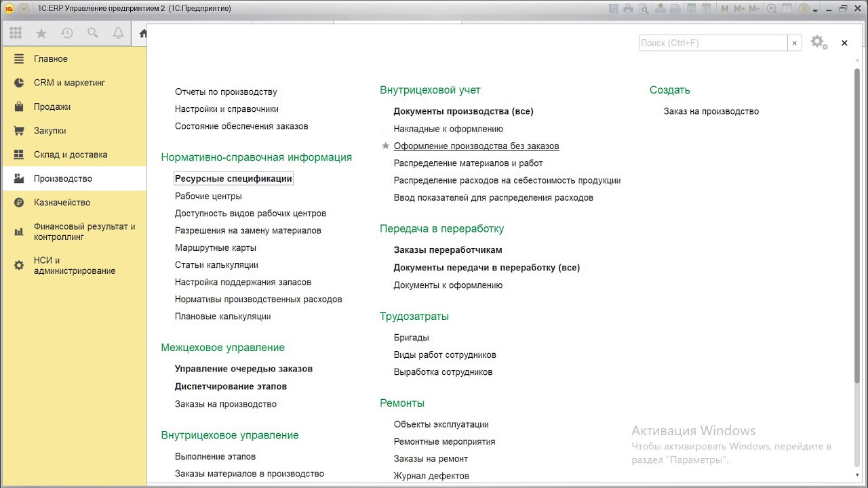Open Выработка сотрудников
868x488 pixels.
(443, 372)
